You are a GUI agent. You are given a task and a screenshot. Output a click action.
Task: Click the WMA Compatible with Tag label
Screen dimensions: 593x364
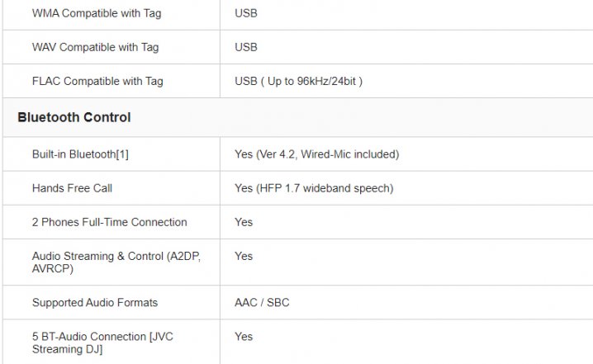coord(97,13)
